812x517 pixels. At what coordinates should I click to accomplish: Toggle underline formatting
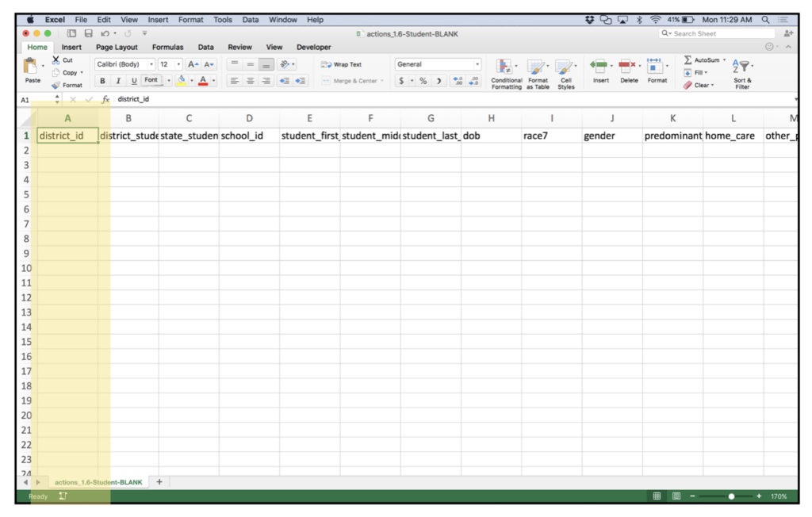[x=134, y=81]
